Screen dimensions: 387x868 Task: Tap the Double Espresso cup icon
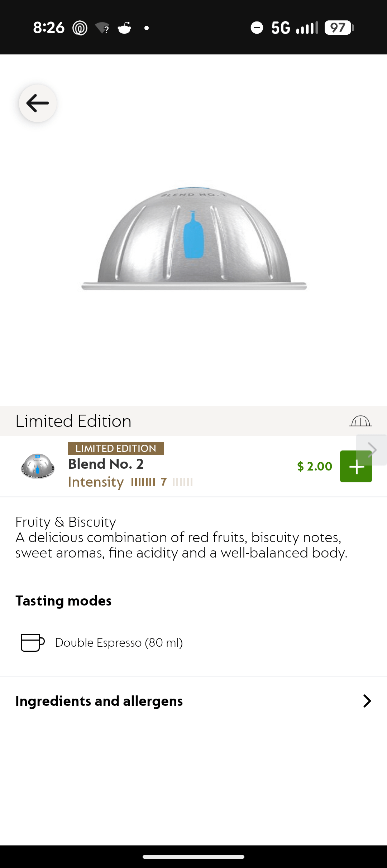pos(32,642)
